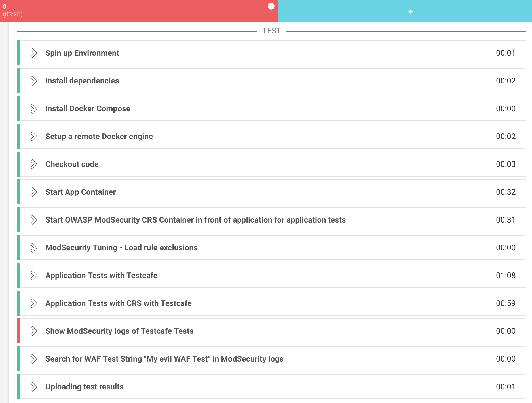Click red status bar of Show ModSecurity logs
The height and width of the screenshot is (403, 532).
coord(18,331)
